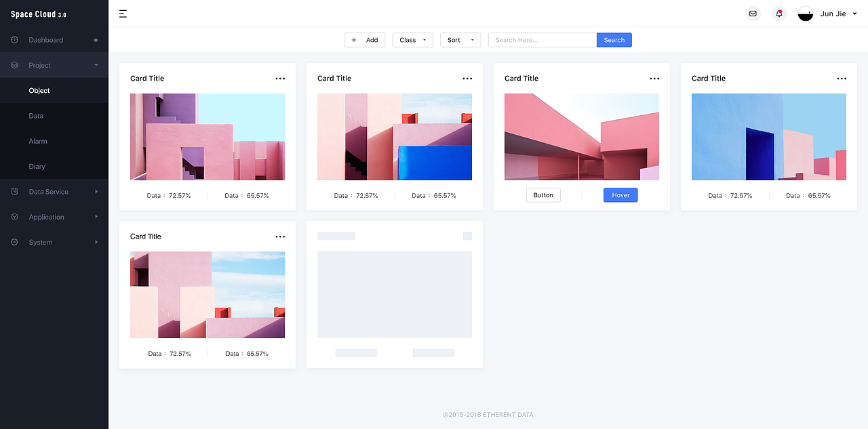This screenshot has height=429, width=868.
Task: Open thumbnail of blue wall with dark doorway
Action: 769,137
